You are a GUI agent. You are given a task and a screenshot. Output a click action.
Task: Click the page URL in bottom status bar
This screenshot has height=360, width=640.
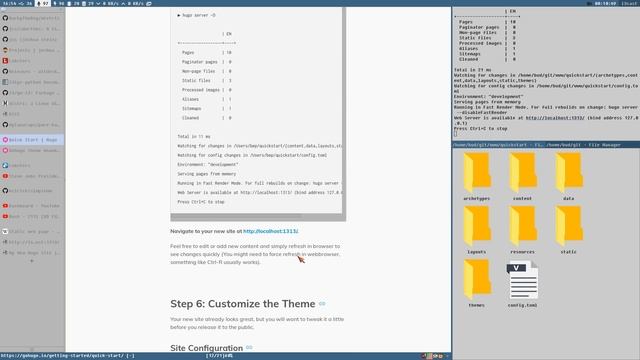62,356
